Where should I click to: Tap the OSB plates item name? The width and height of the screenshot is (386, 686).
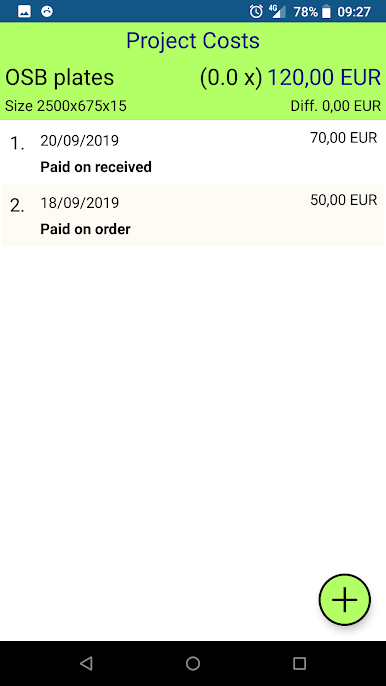60,77
